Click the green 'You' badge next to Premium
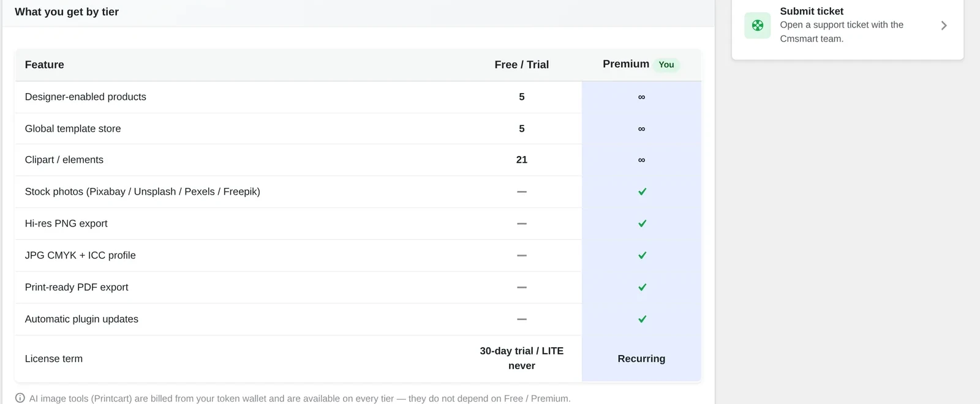This screenshot has width=980, height=404. pos(666,65)
